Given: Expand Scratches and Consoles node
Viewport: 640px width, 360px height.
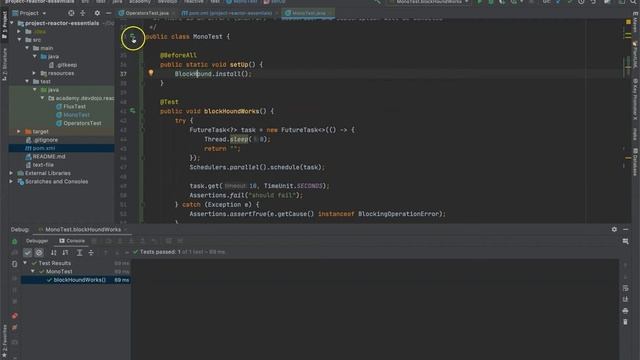Looking at the screenshot, I should [11, 182].
